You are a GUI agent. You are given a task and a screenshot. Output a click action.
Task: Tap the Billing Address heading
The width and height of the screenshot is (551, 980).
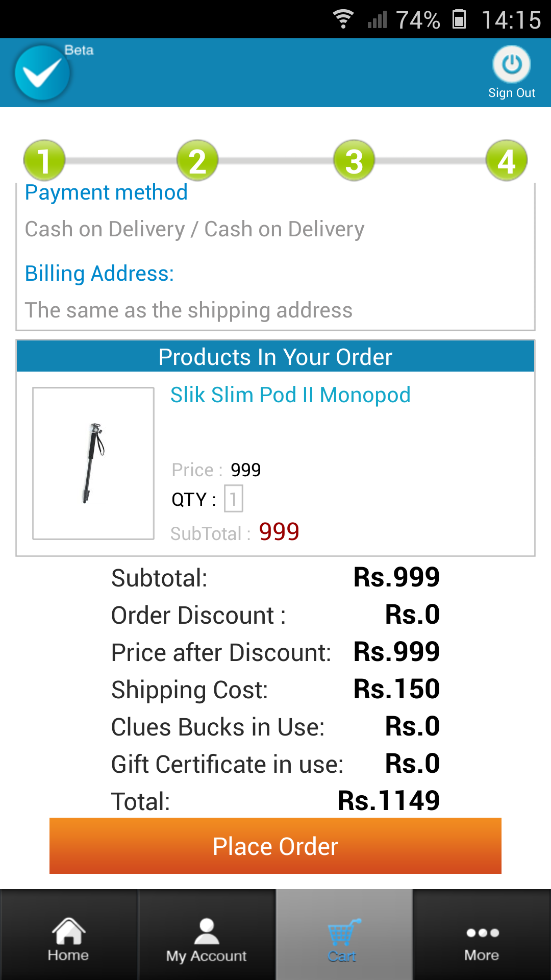[99, 274]
